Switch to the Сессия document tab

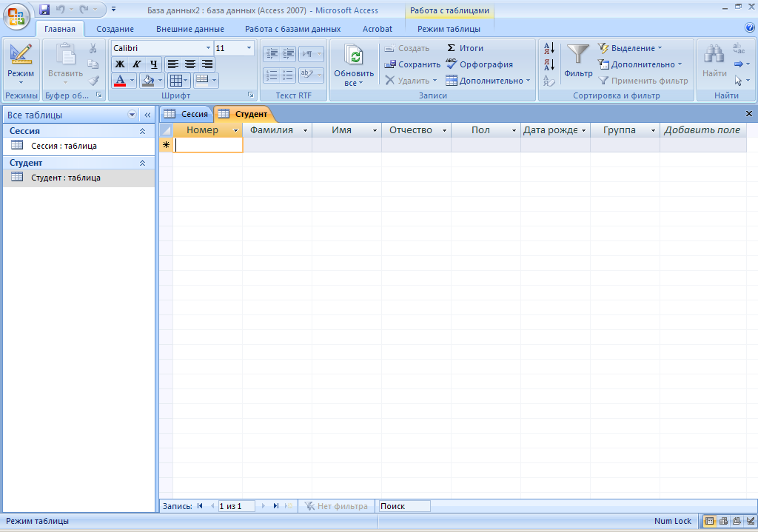[x=187, y=113]
